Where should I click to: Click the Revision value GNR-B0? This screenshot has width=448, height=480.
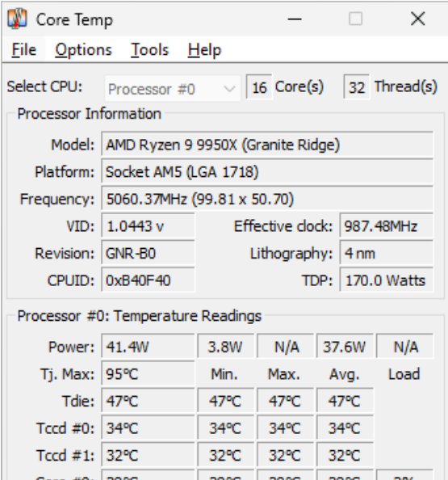point(148,254)
